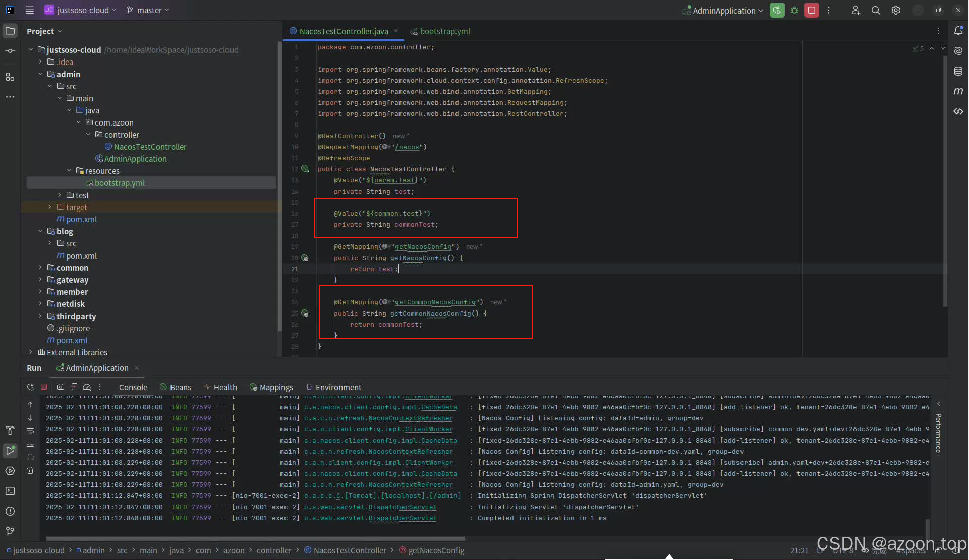Clear console output with trash icon
Image resolution: width=969 pixels, height=560 pixels.
point(30,470)
